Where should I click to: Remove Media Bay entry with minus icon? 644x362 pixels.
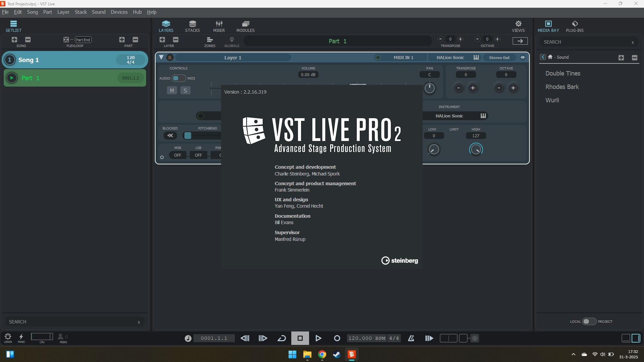pyautogui.click(x=635, y=58)
